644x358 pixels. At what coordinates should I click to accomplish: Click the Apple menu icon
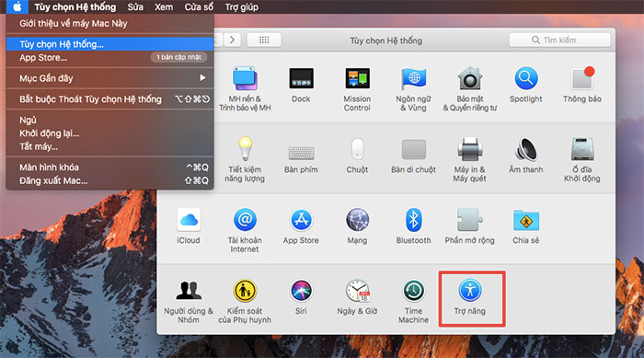coord(17,6)
